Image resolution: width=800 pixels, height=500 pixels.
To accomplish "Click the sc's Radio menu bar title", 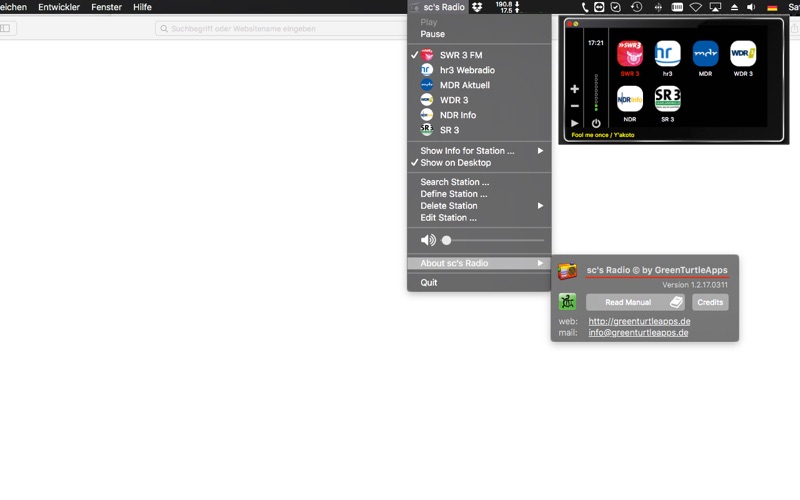I will pos(437,7).
